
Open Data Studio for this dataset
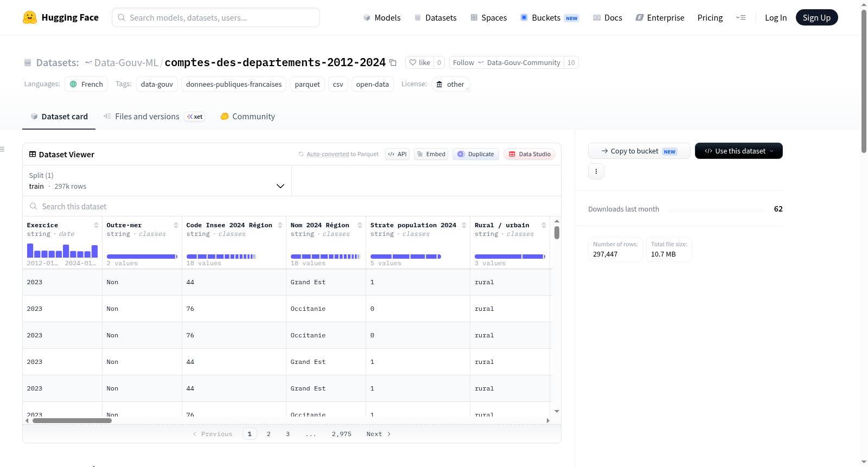pyautogui.click(x=529, y=154)
